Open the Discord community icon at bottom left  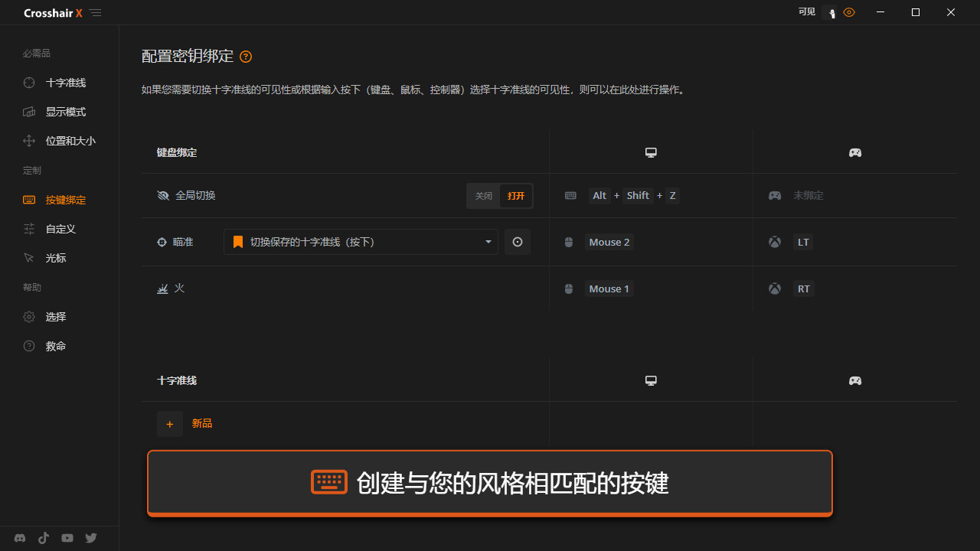coord(19,538)
